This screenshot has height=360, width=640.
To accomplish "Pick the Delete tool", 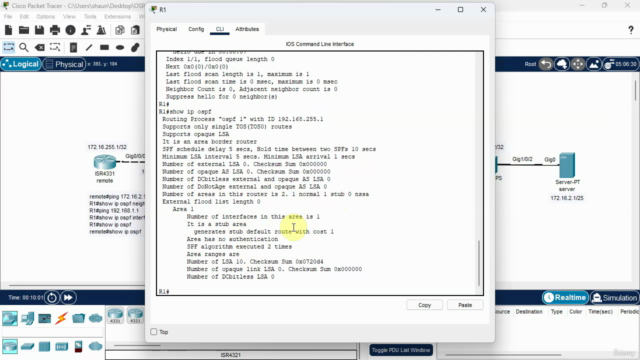I will [x=40, y=47].
